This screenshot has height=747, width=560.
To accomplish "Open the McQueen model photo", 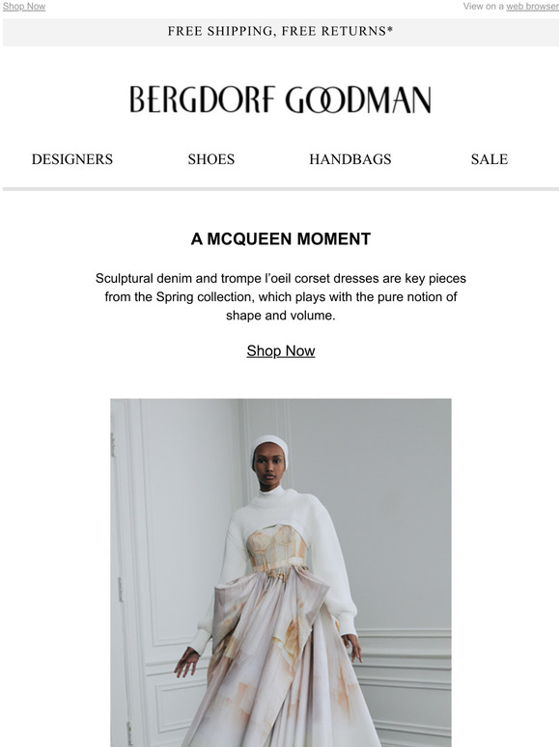I will click(281, 572).
